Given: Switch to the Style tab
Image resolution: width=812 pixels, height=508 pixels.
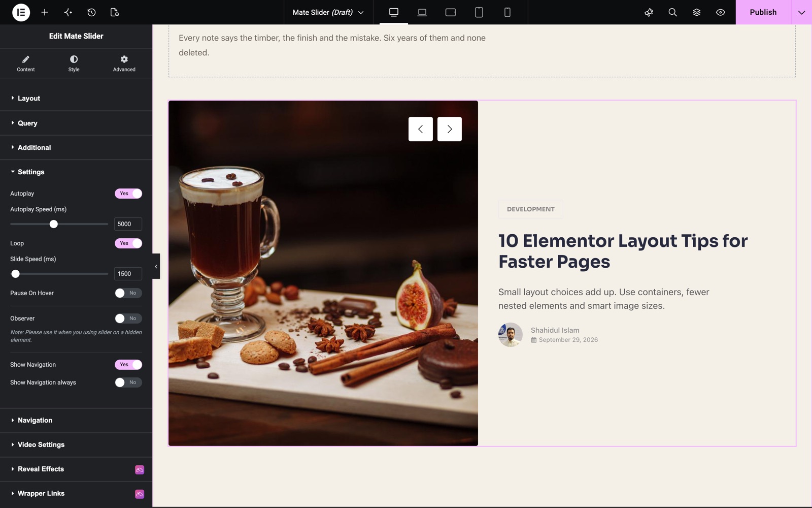Looking at the screenshot, I should coord(74,63).
